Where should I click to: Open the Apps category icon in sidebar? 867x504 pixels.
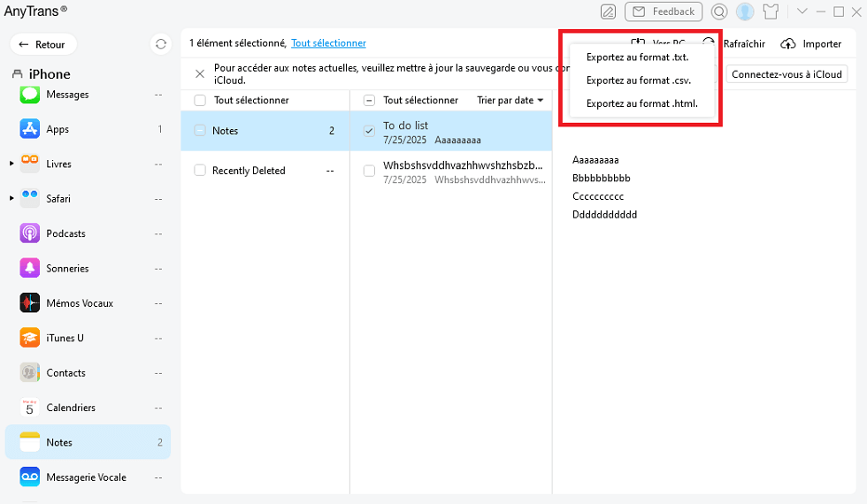pyautogui.click(x=30, y=129)
